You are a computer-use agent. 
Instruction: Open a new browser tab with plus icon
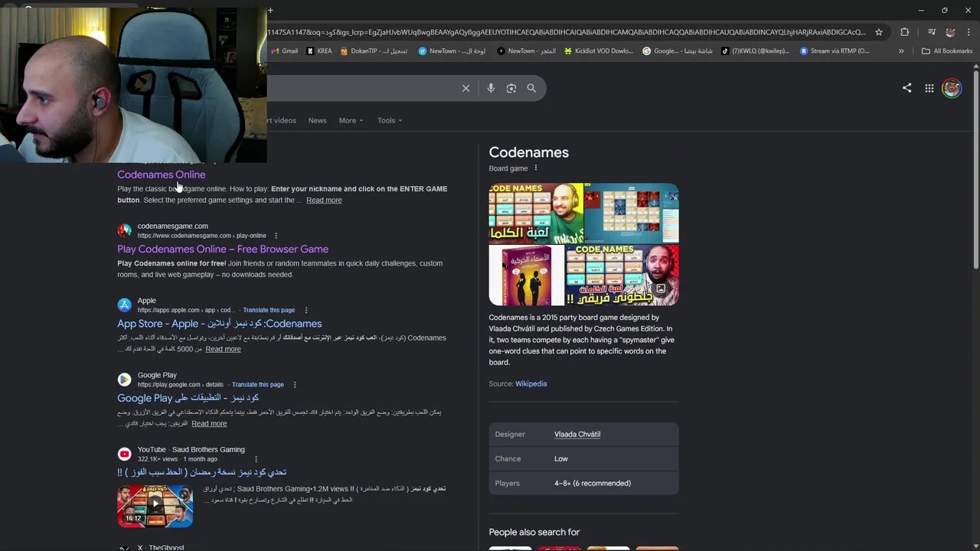(270, 10)
